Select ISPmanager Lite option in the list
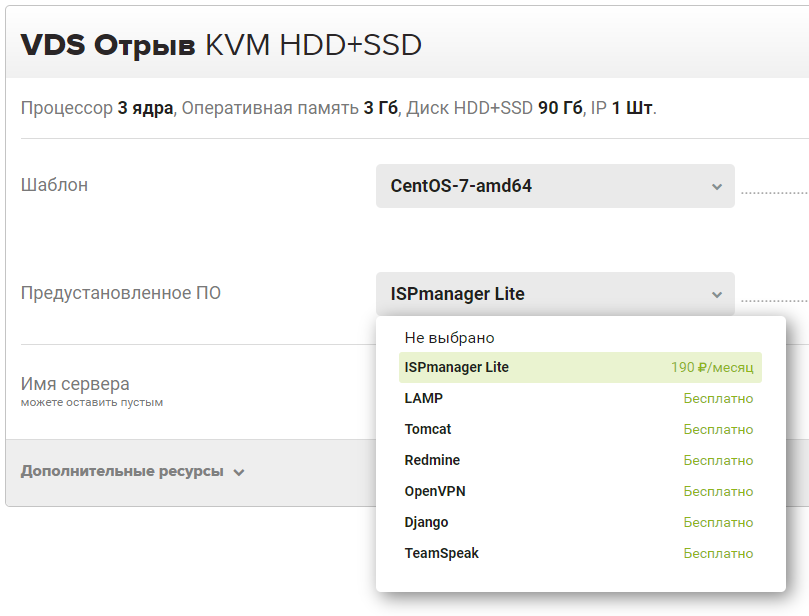Screen dimensions: 809x616 click(x=580, y=367)
